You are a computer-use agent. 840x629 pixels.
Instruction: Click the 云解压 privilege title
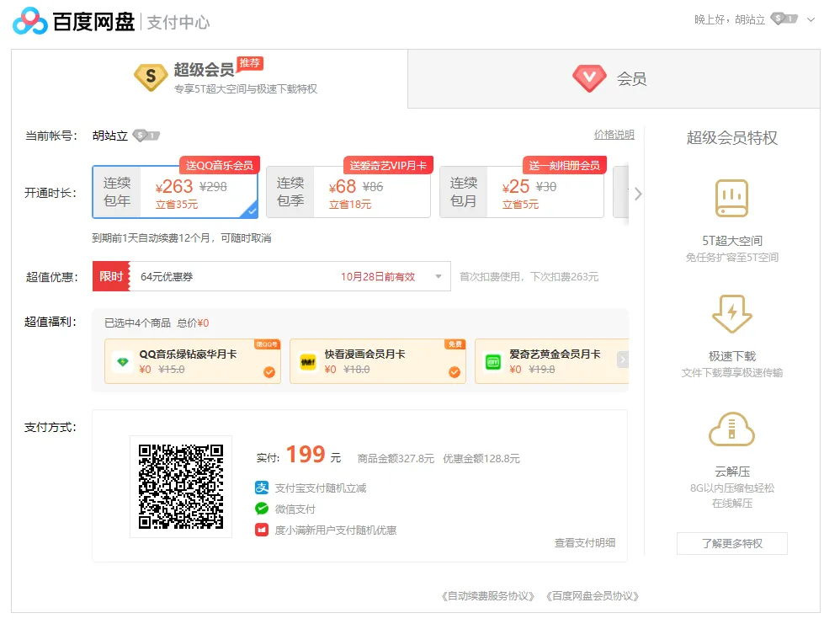[731, 472]
